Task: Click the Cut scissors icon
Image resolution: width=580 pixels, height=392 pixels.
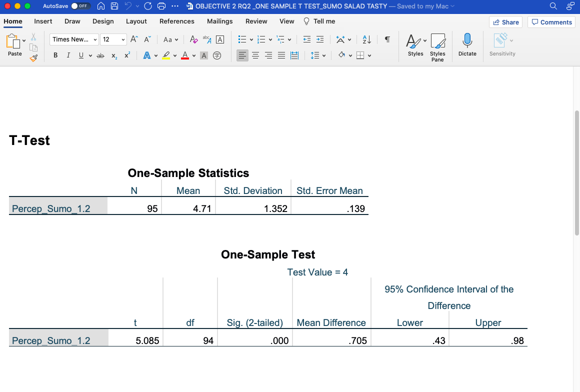Action: [33, 37]
